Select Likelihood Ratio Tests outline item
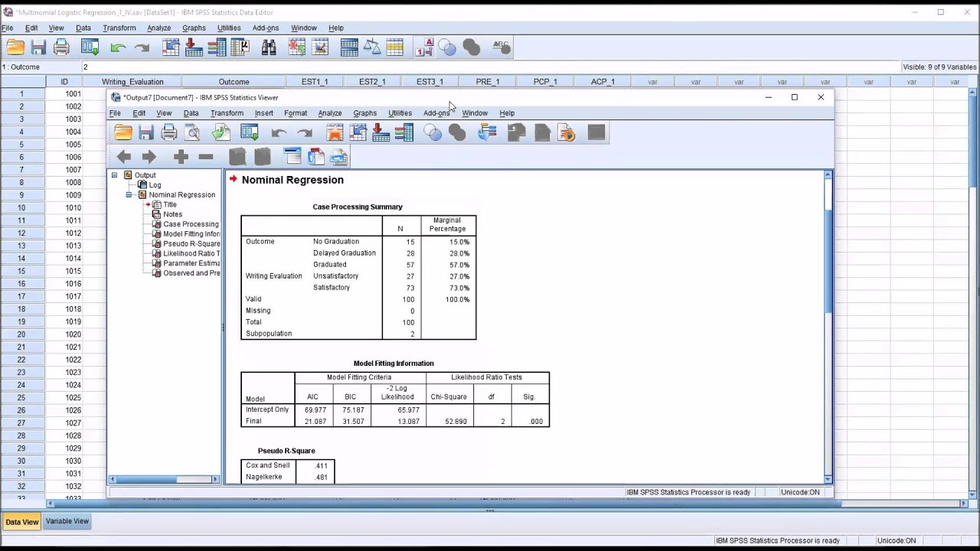This screenshot has height=551, width=980. click(x=191, y=253)
